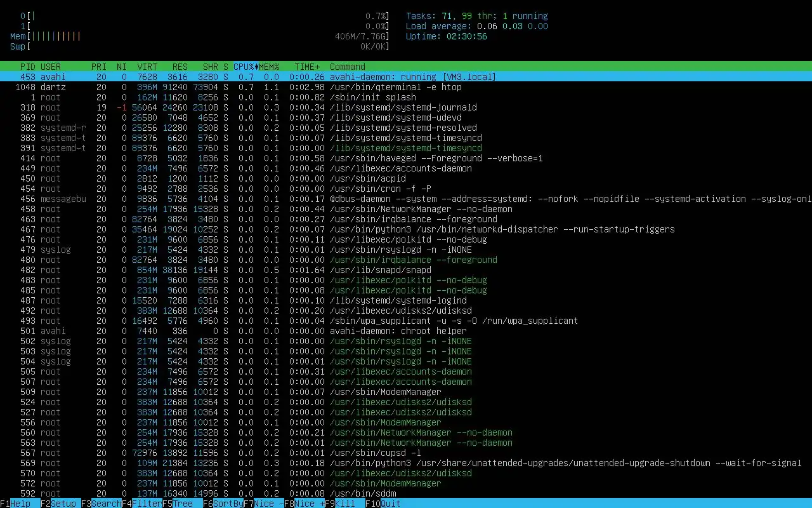Select the ModemManager row with PID 509
Image resolution: width=812 pixels, height=508 pixels.
406,392
